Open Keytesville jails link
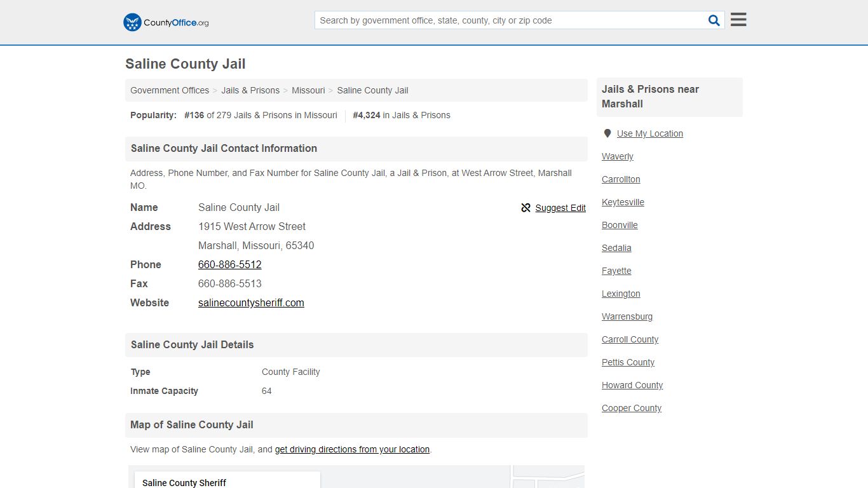868x488 pixels. 623,202
